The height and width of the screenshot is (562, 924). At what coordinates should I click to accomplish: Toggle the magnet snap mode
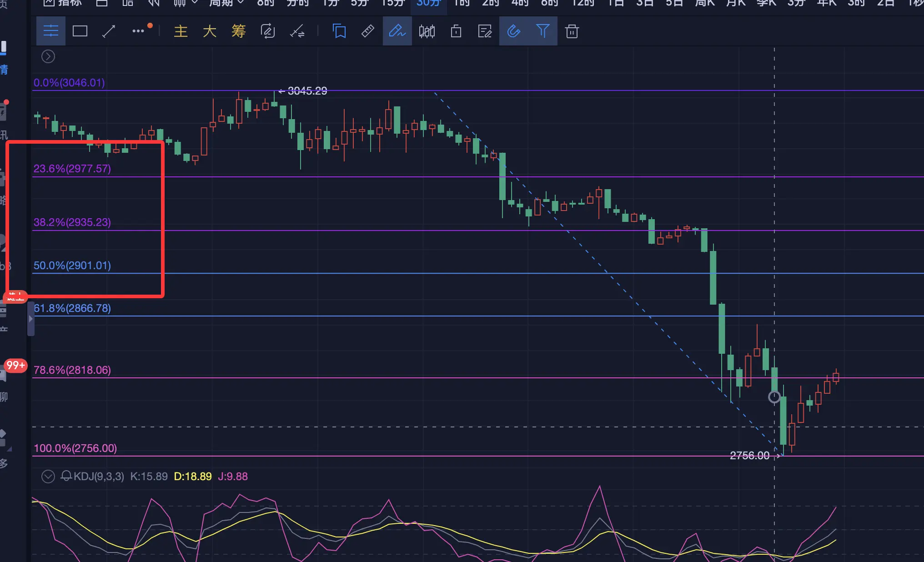coord(513,31)
